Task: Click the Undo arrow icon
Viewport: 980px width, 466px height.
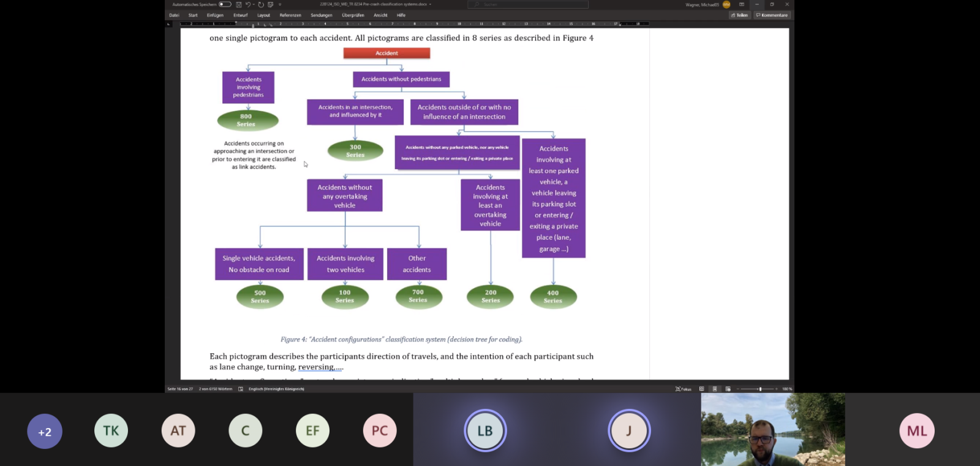Action: tap(248, 4)
